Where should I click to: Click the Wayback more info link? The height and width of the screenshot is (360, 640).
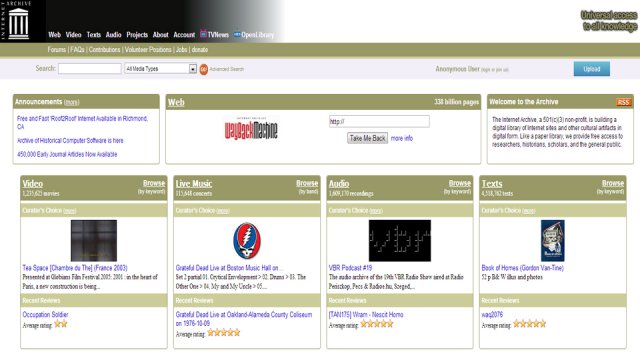402,138
